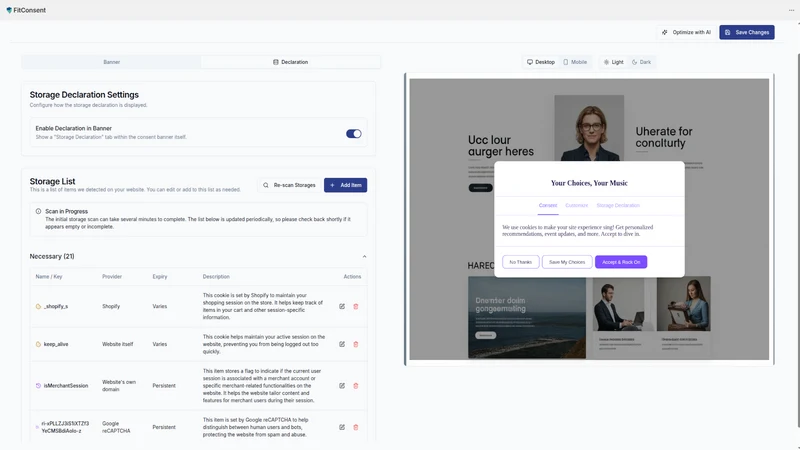Click the woman portrait image in preview

[x=589, y=128]
